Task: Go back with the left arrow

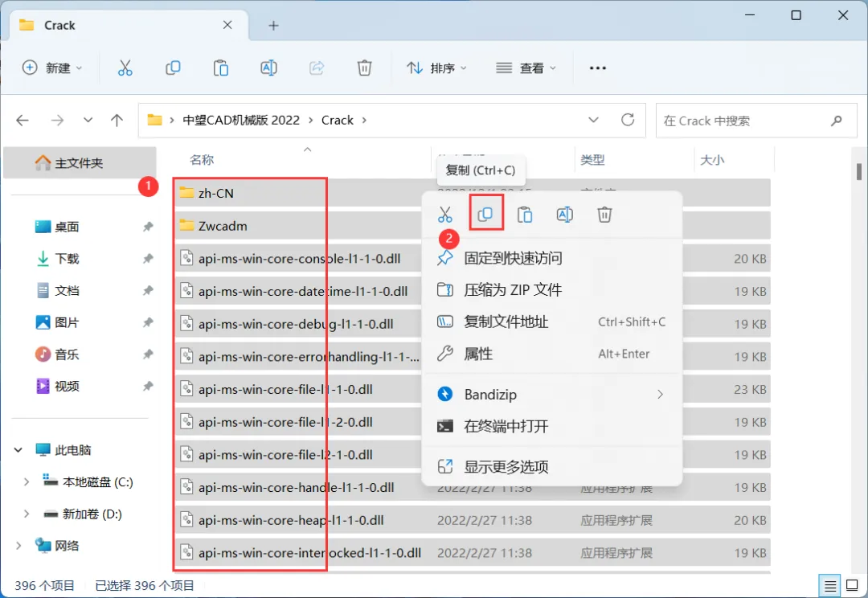Action: (23, 120)
